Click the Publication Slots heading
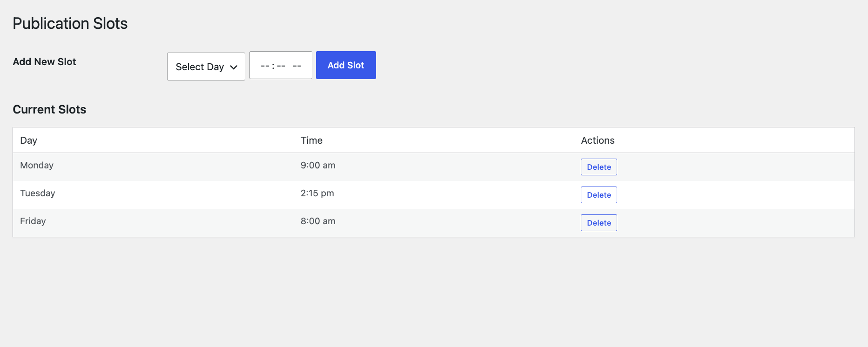This screenshot has height=347, width=868. click(70, 23)
